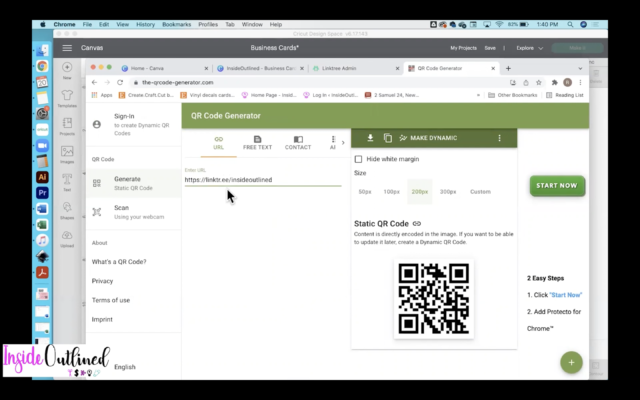This screenshot has width=640, height=400.
Task: Open the Canvas hamburger menu
Action: 67,47
